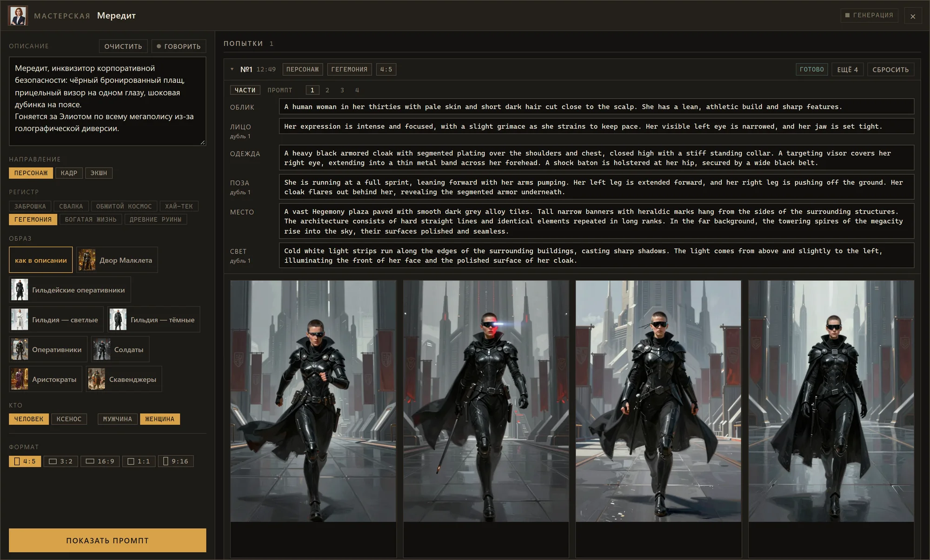The height and width of the screenshot is (560, 930).
Task: Click the ОЧИСТИТЬ button
Action: (x=123, y=46)
